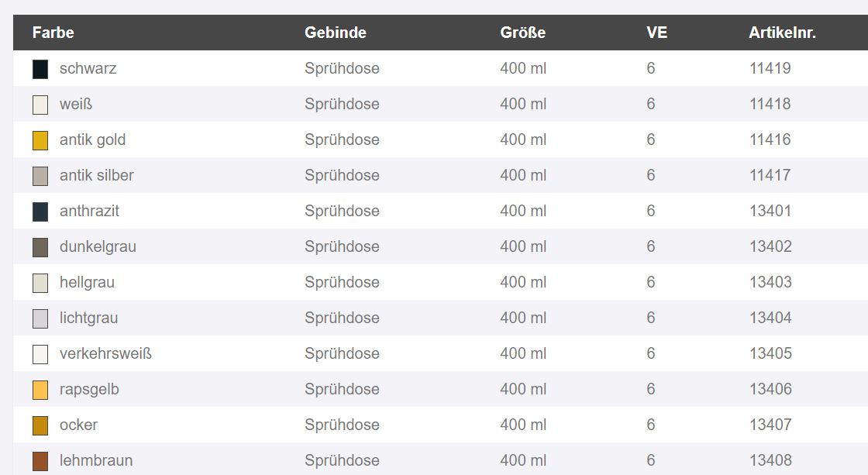Click the Artikelnr. column header
This screenshot has width=868, height=475.
pyautogui.click(x=782, y=33)
